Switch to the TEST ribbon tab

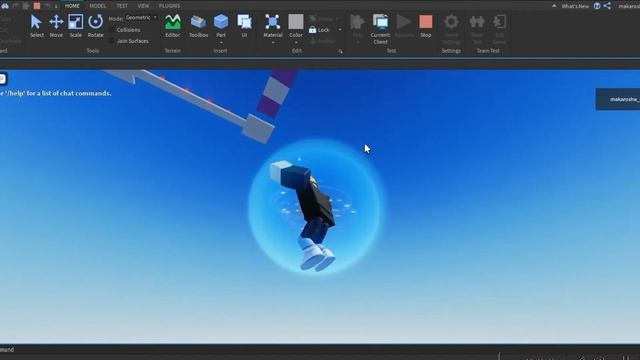pos(122,6)
